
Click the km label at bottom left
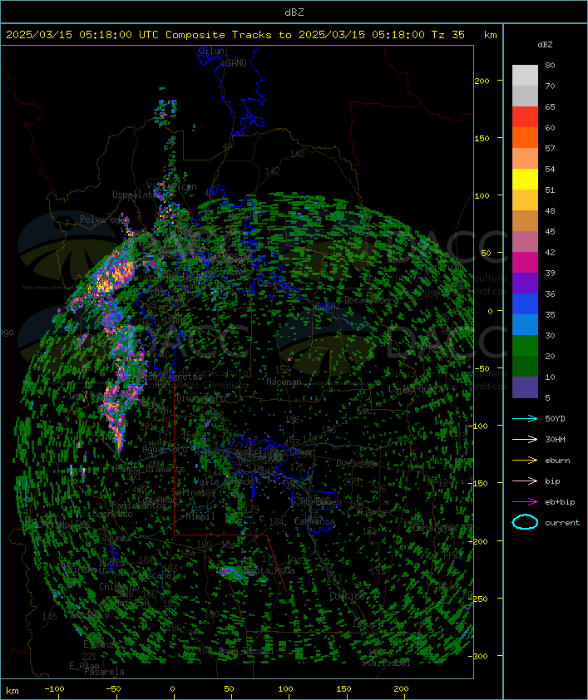tap(12, 691)
